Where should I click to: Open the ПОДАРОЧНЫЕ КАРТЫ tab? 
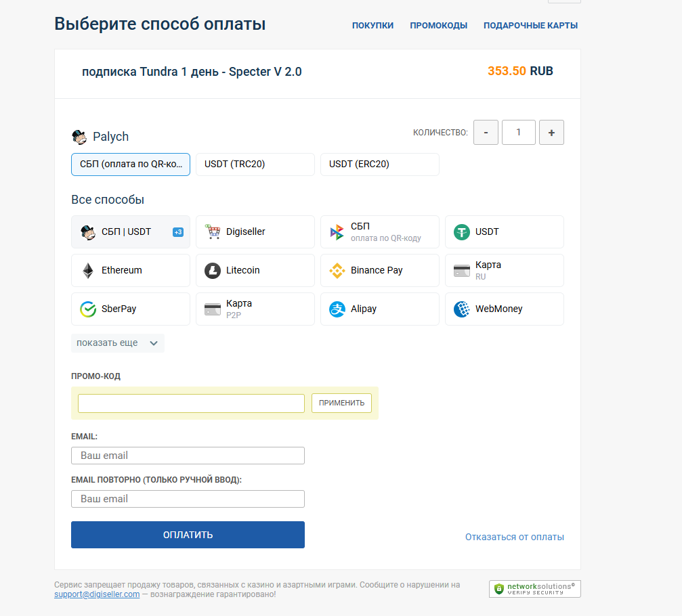(x=531, y=26)
